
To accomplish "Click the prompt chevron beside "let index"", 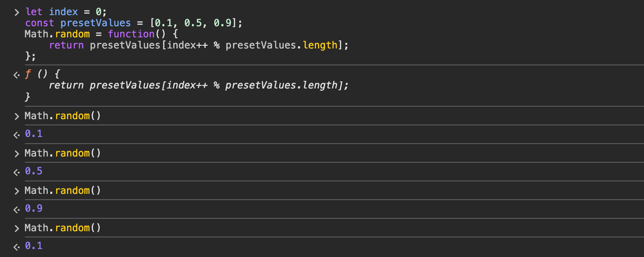I will pyautogui.click(x=17, y=12).
